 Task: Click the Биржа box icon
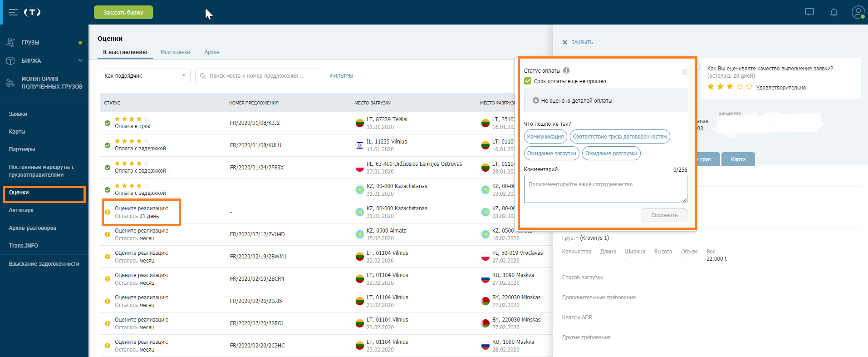click(x=10, y=60)
